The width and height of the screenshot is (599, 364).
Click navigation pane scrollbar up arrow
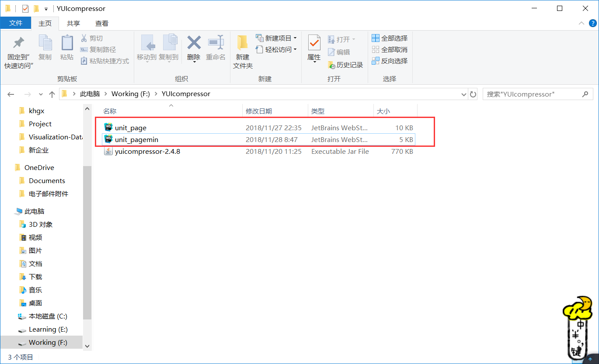click(87, 109)
